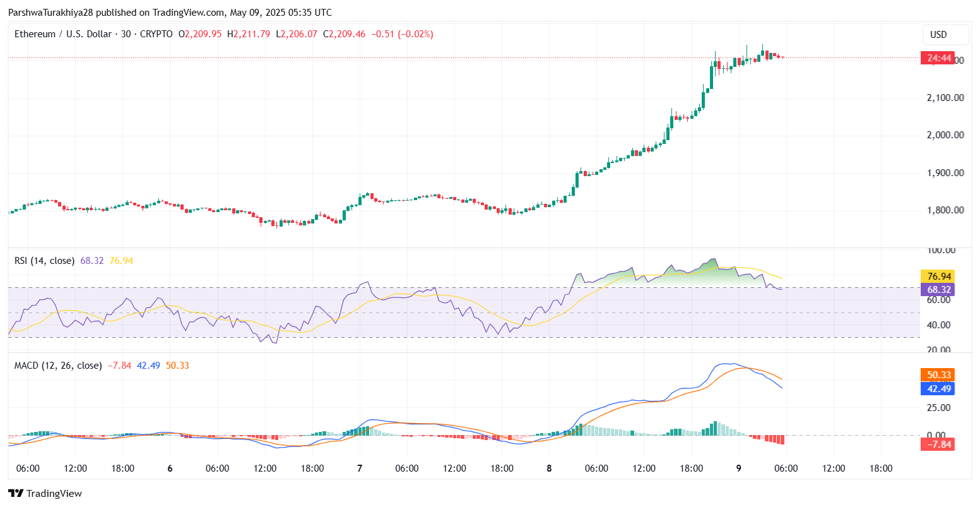Select the Ethereum / U.S. Dollar symbol title

coord(63,34)
